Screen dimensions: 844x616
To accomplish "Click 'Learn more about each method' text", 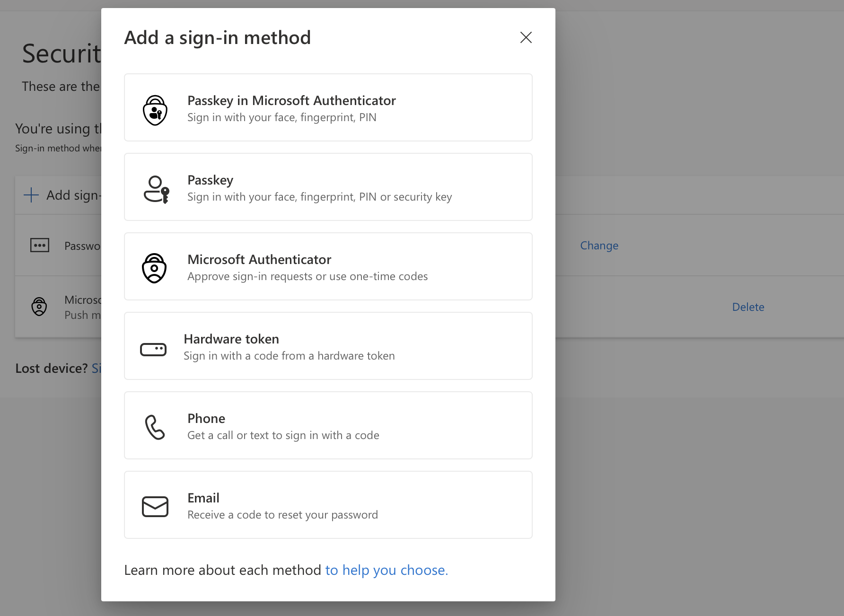I will pyautogui.click(x=223, y=570).
